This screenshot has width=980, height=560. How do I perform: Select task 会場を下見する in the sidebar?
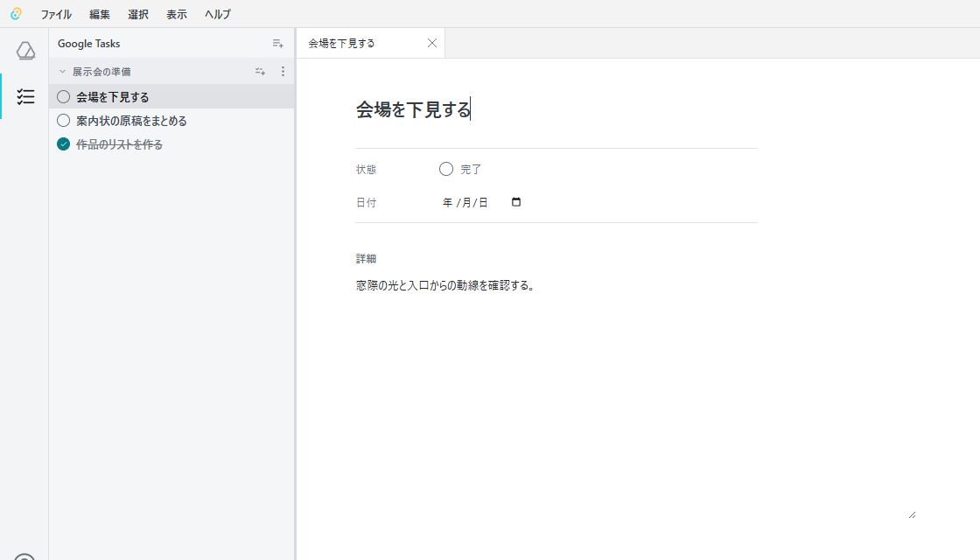[113, 97]
